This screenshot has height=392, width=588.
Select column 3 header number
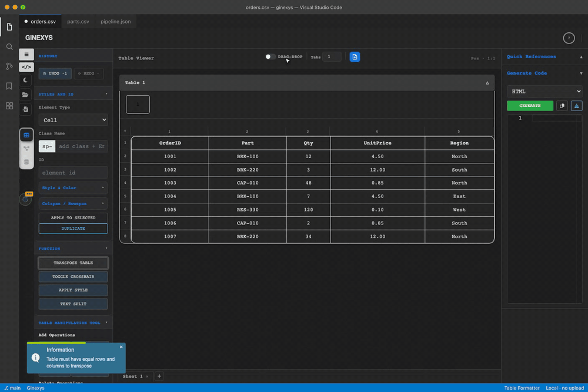click(x=308, y=132)
